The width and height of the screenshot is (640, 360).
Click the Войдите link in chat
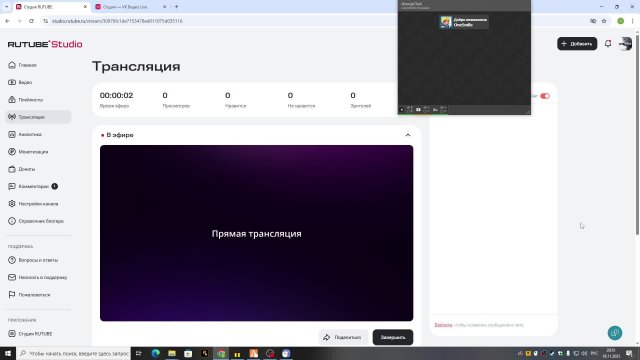coord(443,325)
